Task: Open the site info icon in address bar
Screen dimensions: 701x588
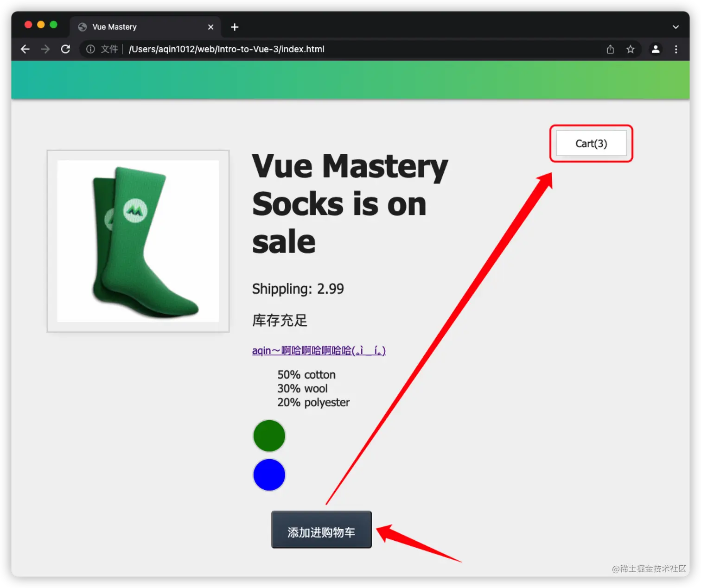Action: click(x=90, y=49)
